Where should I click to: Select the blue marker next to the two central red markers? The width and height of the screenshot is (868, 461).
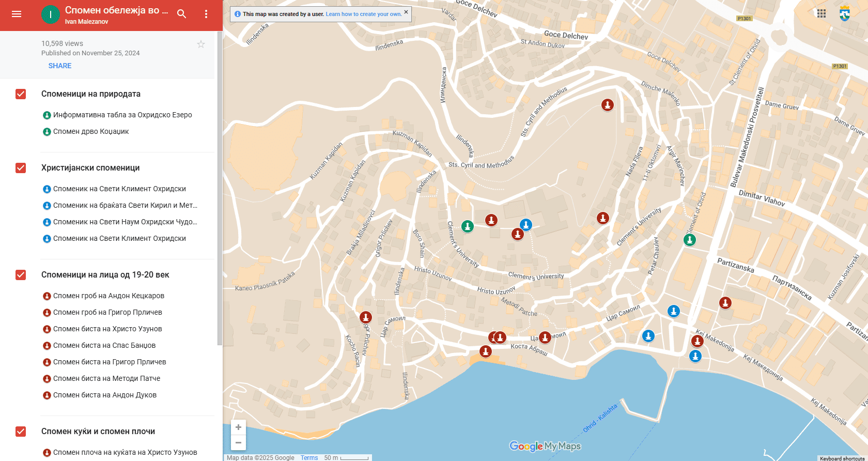pyautogui.click(x=526, y=225)
